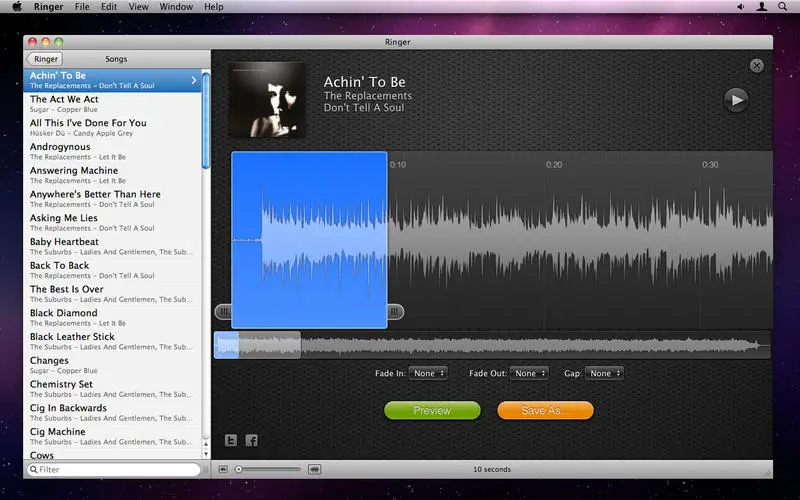The height and width of the screenshot is (500, 800).
Task: Click the blue selected waveform region
Action: pyautogui.click(x=309, y=240)
